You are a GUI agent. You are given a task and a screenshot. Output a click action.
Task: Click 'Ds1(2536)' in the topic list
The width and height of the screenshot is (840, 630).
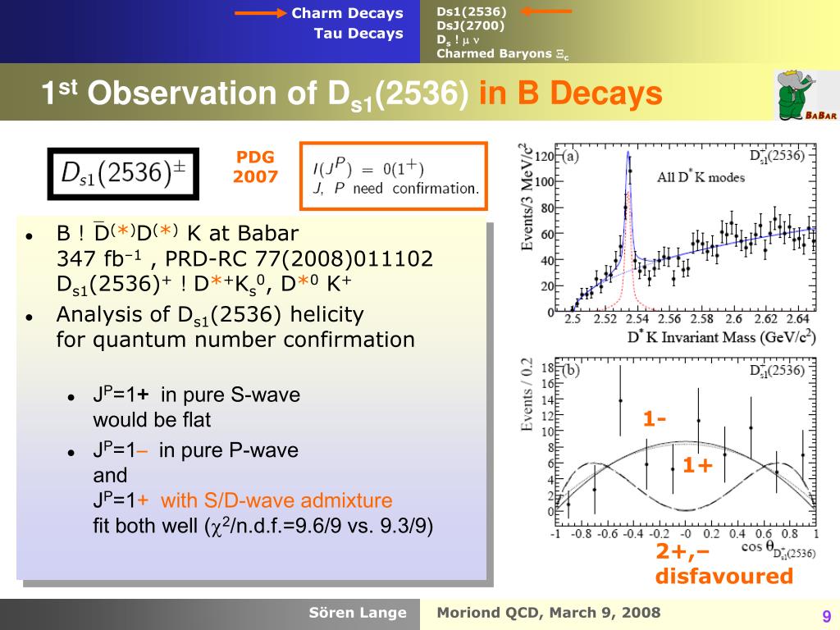(472, 11)
